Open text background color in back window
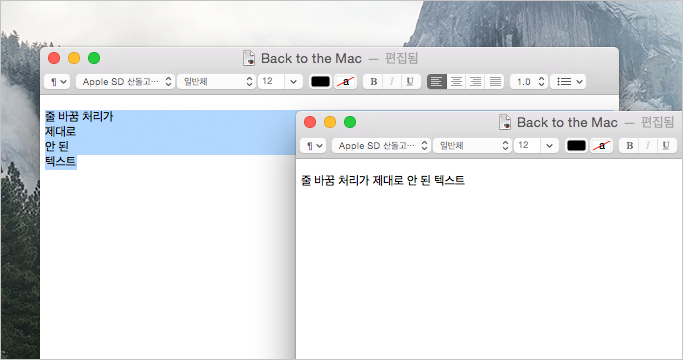The width and height of the screenshot is (683, 360). click(345, 82)
